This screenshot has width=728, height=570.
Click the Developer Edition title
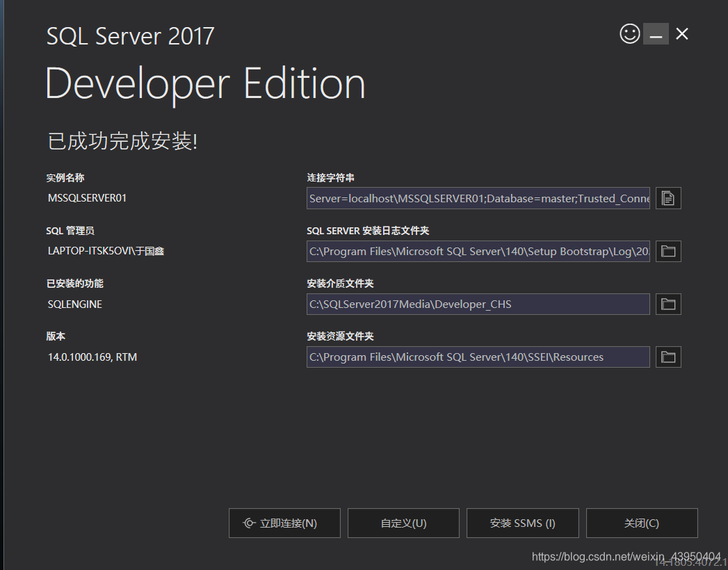pos(206,84)
